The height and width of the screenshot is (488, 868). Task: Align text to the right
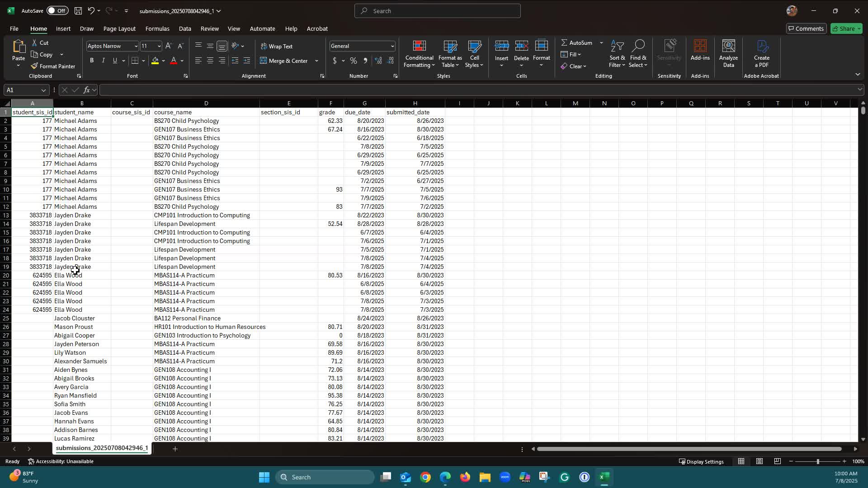click(222, 61)
